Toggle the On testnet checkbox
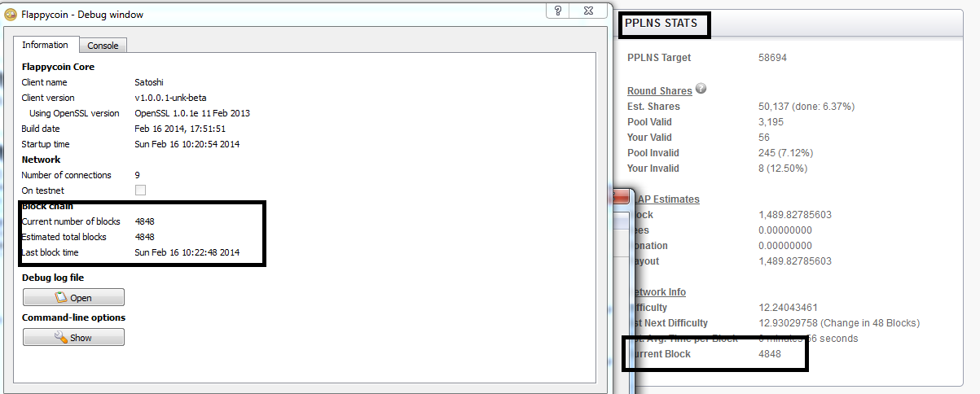980x394 pixels. tap(140, 190)
